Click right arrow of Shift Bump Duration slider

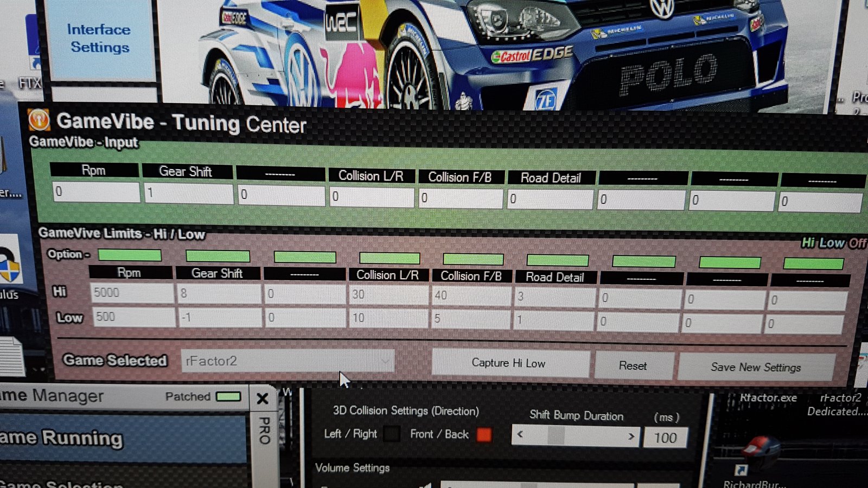click(631, 436)
